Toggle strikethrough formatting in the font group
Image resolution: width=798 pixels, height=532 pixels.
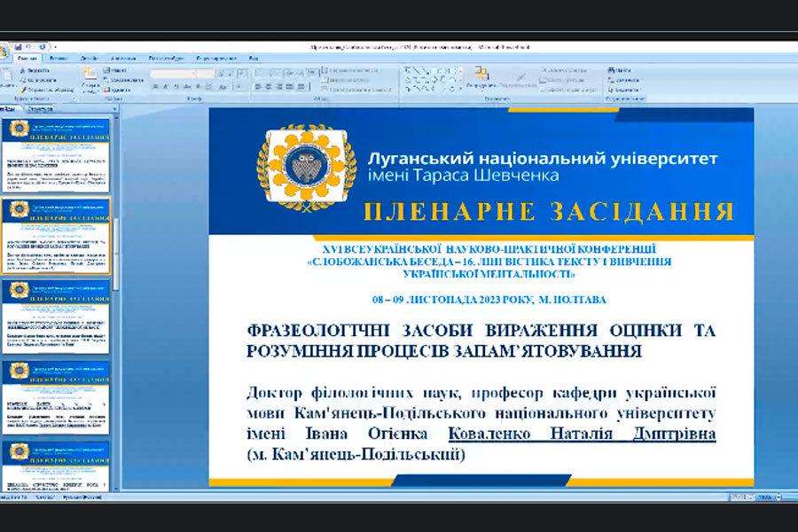[x=187, y=87]
